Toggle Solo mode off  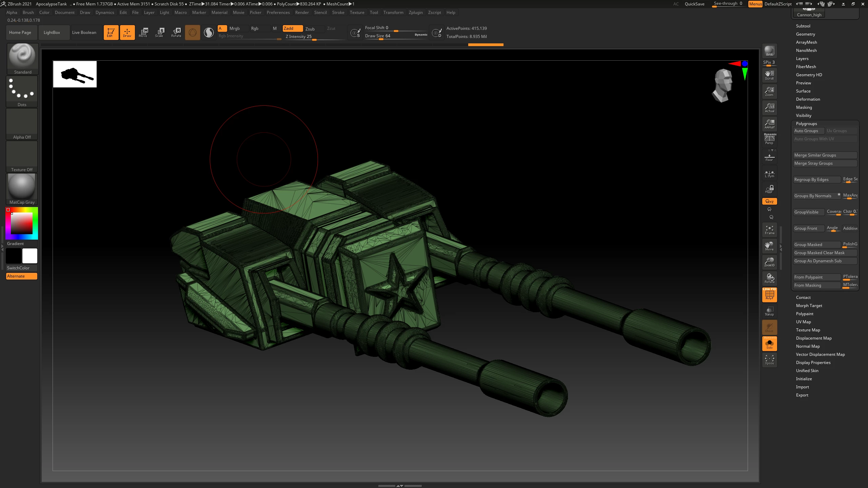769,344
